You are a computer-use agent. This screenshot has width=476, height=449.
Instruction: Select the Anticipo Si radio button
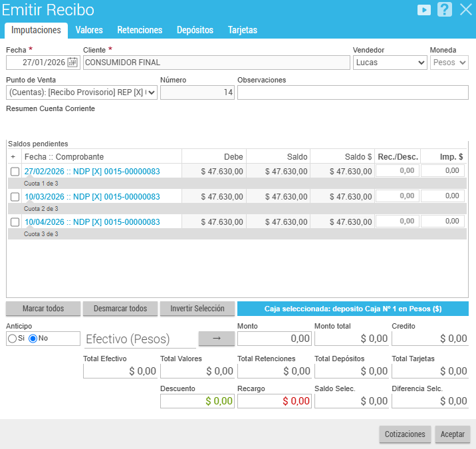click(x=12, y=339)
